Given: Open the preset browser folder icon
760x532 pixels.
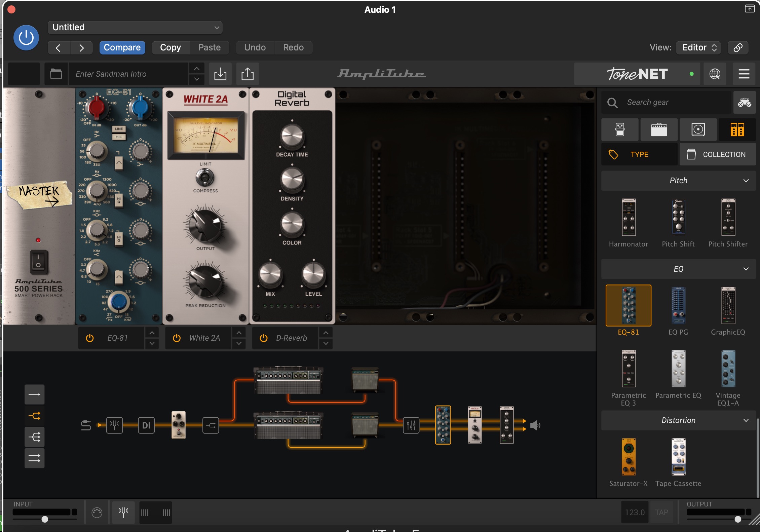Looking at the screenshot, I should pos(56,74).
